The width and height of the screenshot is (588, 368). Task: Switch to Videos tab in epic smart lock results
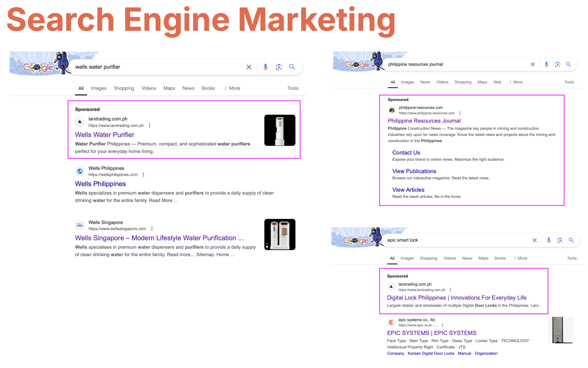click(449, 258)
